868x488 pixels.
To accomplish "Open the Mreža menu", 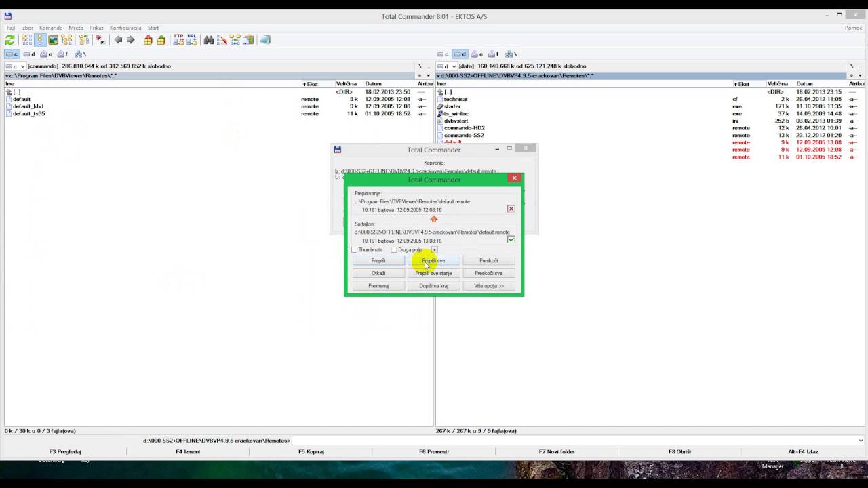I will coord(76,28).
